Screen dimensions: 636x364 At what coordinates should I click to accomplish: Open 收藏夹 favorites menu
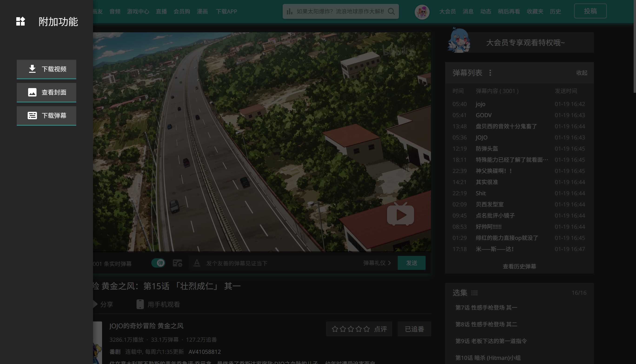[535, 11]
